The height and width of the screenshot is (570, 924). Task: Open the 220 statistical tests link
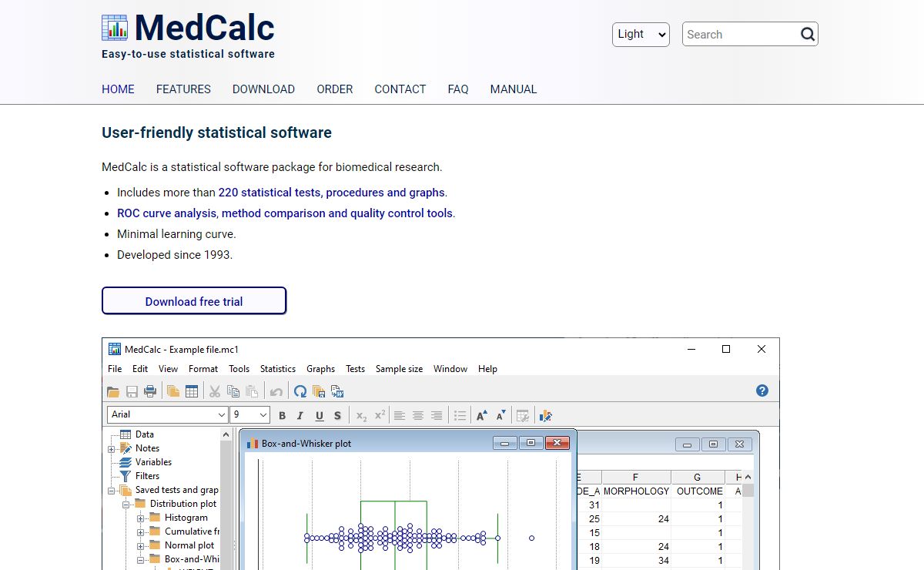tap(331, 193)
